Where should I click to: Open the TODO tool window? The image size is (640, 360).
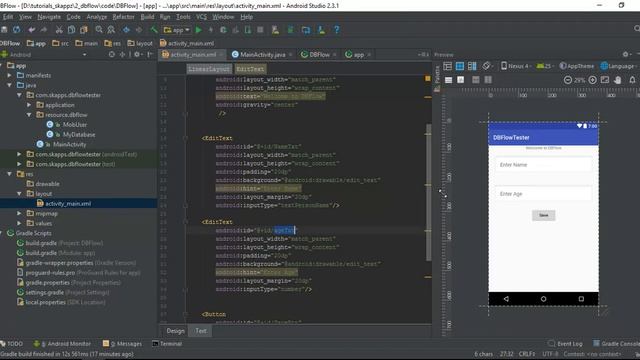coord(12,344)
